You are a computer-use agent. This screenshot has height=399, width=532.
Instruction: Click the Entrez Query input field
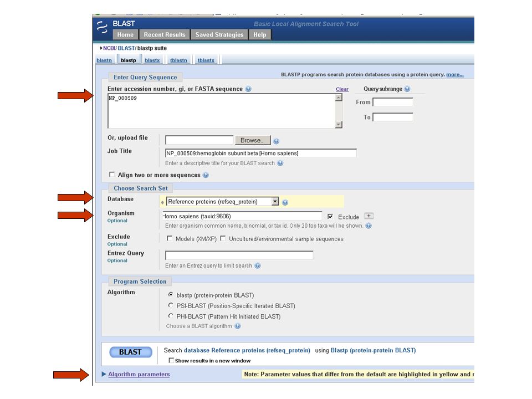tap(239, 255)
